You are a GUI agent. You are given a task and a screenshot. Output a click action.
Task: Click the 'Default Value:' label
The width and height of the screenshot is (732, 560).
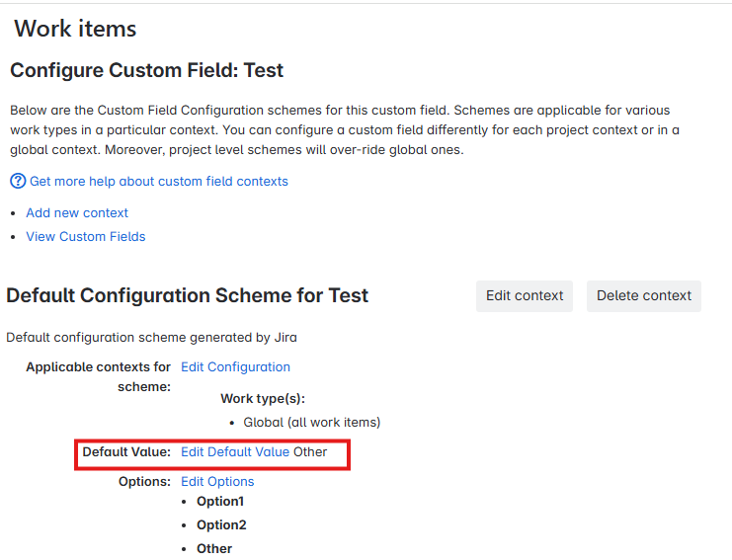tap(126, 452)
